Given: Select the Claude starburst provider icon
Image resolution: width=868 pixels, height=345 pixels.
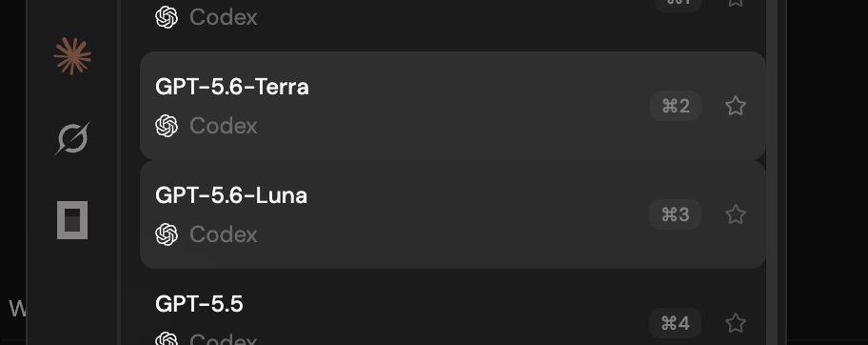Looking at the screenshot, I should [x=72, y=56].
